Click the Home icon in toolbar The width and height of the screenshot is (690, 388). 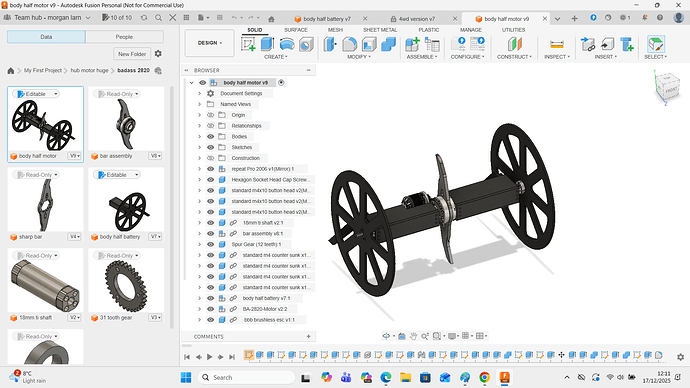[x=271, y=19]
